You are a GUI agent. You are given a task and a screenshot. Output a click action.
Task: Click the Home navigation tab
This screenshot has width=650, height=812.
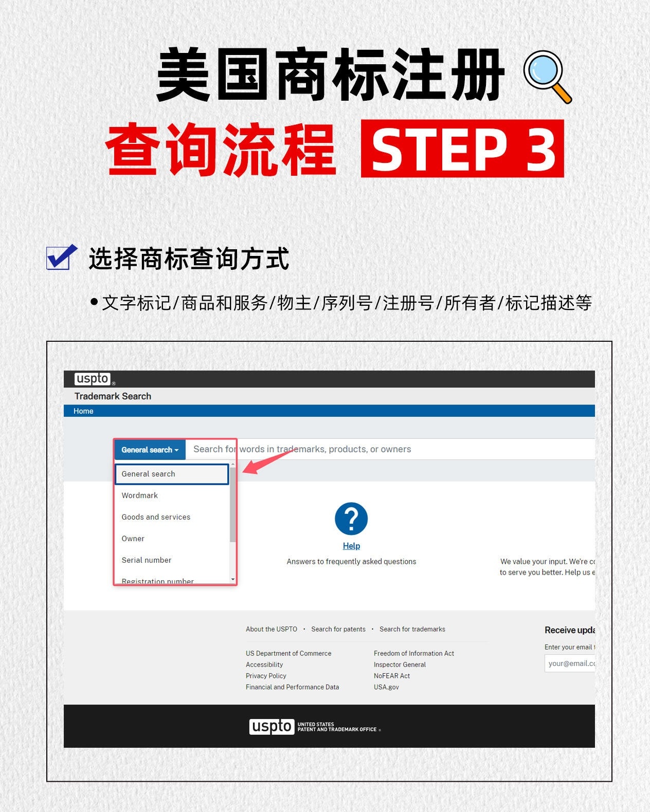83,411
